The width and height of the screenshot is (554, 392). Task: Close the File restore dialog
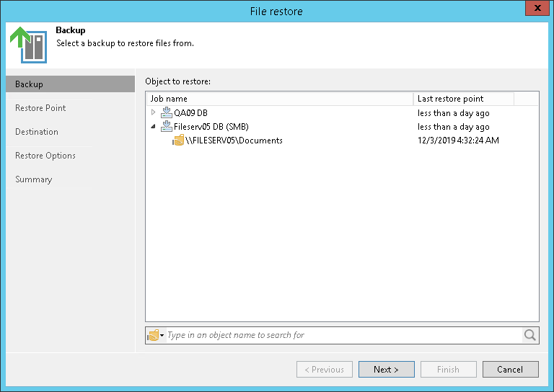[537, 8]
